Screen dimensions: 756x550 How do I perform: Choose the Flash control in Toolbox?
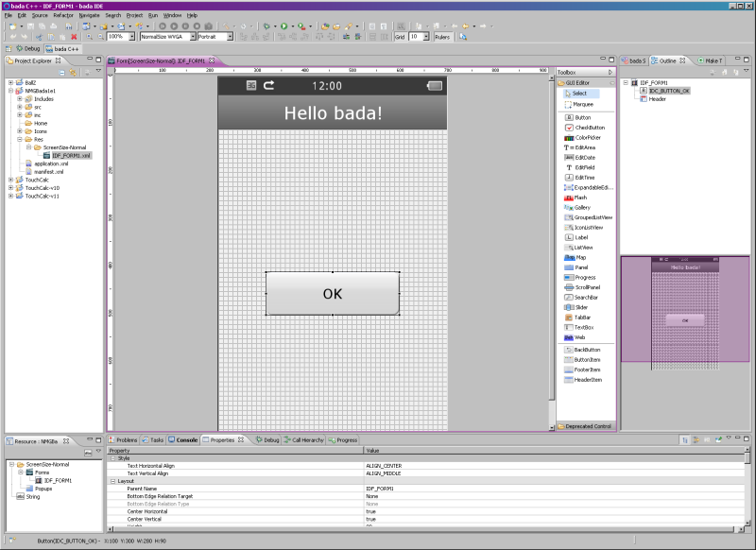(x=579, y=197)
